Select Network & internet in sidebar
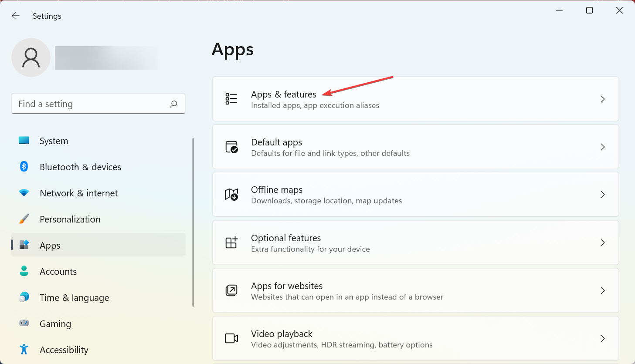This screenshot has width=635, height=364. click(x=78, y=193)
